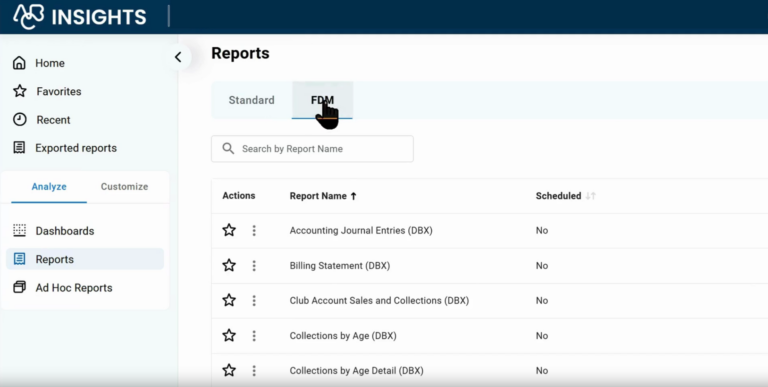Open actions menu for Collections by Age Detail
The height and width of the screenshot is (387, 768).
click(254, 370)
